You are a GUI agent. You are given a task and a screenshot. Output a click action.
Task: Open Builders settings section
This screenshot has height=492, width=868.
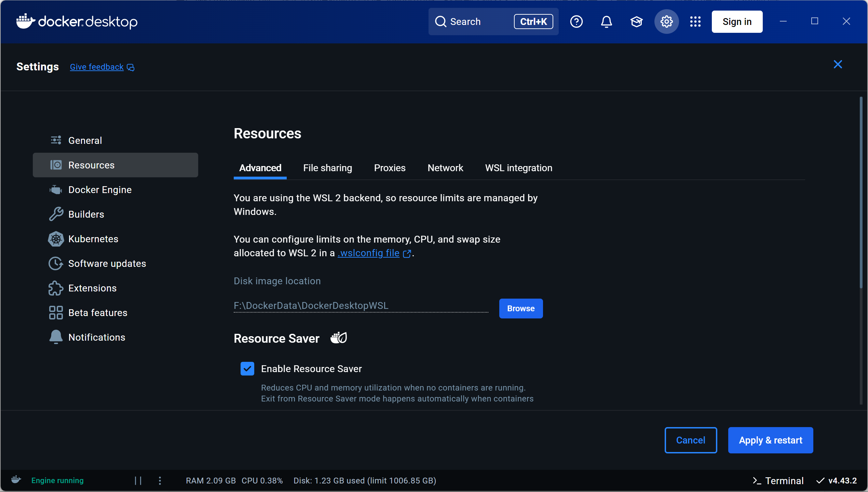[116, 214]
